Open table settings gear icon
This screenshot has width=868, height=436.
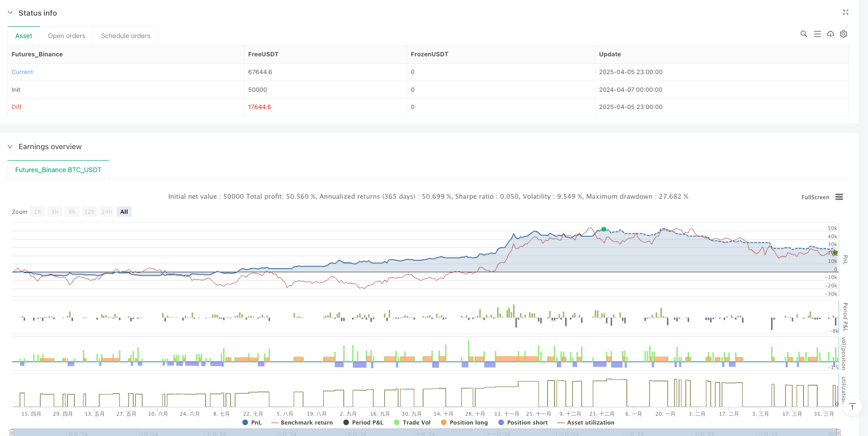[x=843, y=34]
